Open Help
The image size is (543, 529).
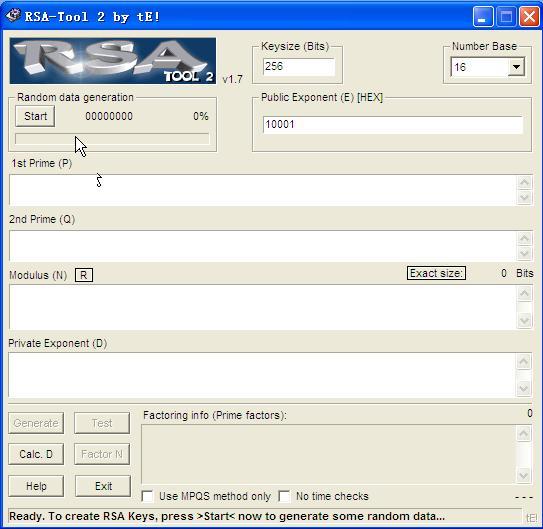tap(36, 486)
